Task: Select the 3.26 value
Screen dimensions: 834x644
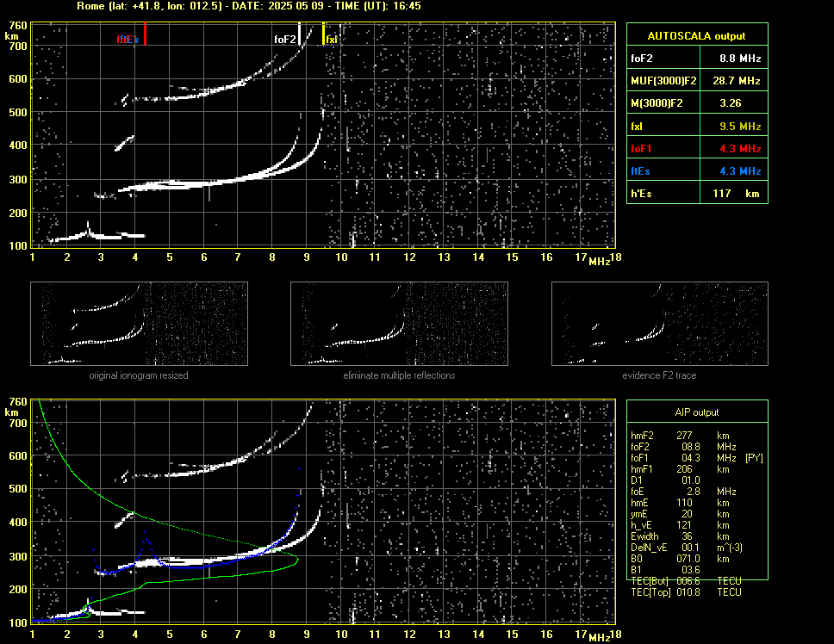Action: tap(731, 103)
